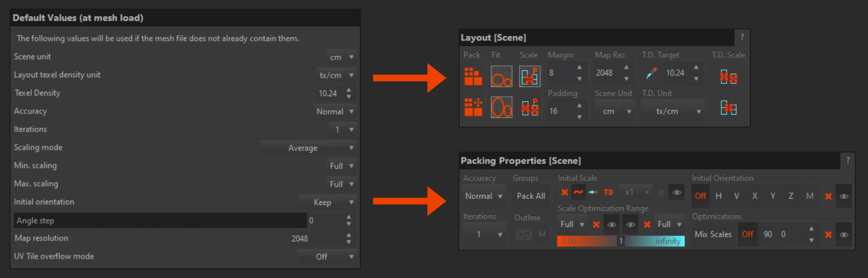Select Z in Initial Orientation

click(x=791, y=196)
